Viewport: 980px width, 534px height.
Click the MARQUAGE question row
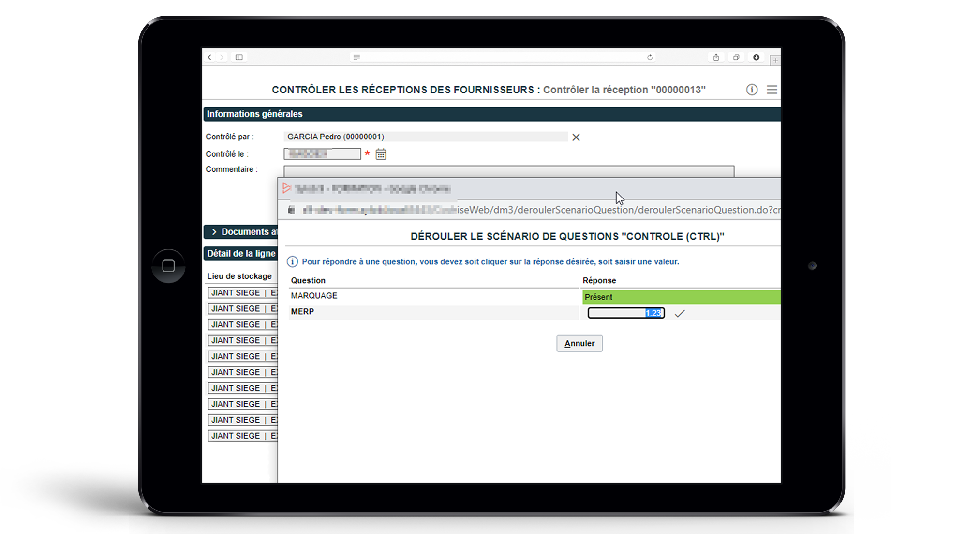(x=434, y=296)
